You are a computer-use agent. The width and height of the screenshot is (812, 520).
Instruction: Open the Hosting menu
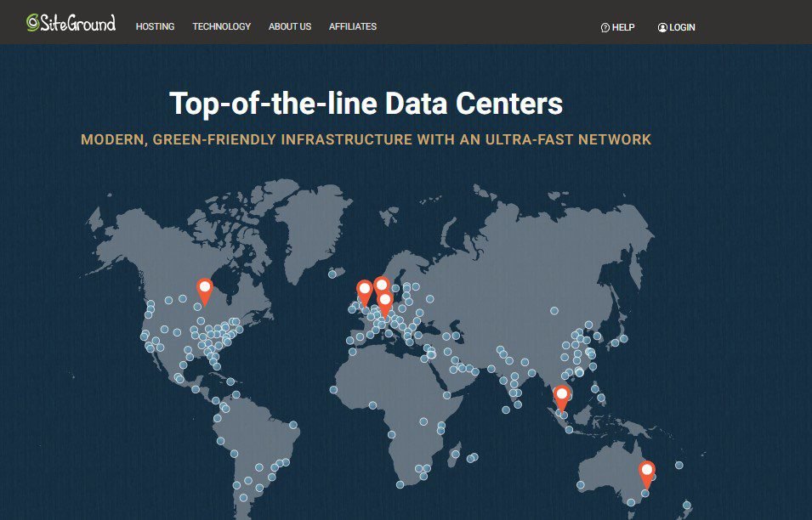[x=155, y=26]
